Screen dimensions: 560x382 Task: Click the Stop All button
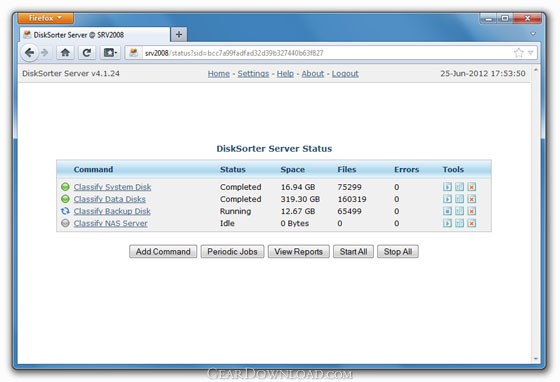tap(398, 251)
